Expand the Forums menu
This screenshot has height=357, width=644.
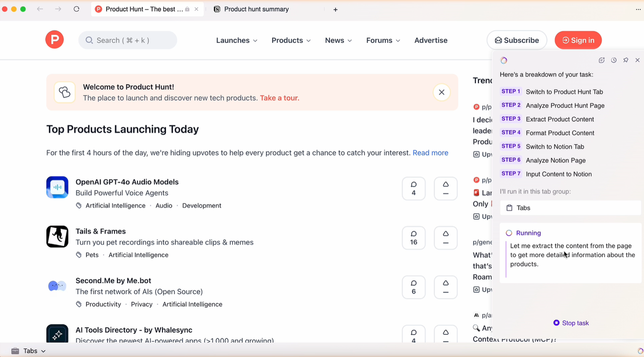(x=383, y=40)
